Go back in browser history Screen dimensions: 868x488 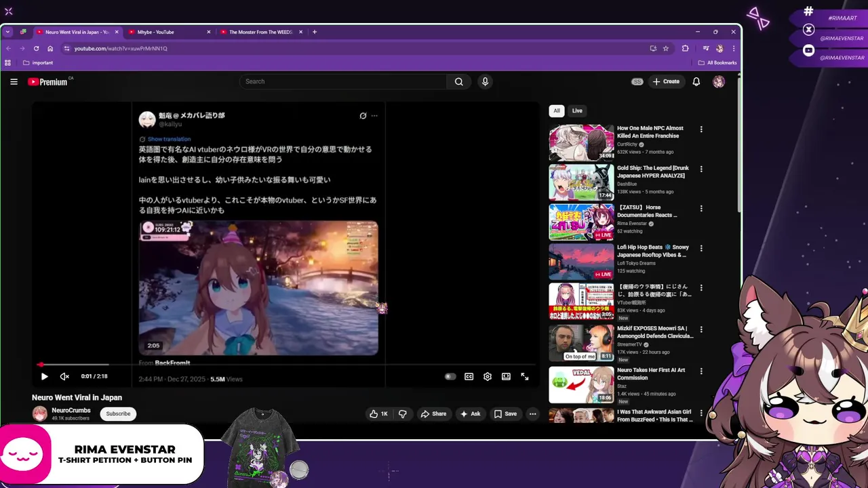click(8, 48)
